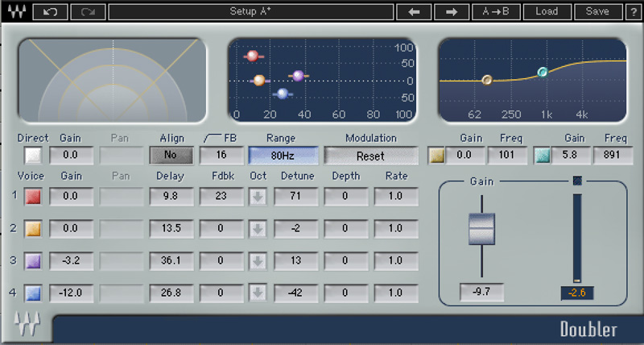Image resolution: width=644 pixels, height=345 pixels.
Task: Click the low band Gain field beside yellow button
Action: [465, 156]
